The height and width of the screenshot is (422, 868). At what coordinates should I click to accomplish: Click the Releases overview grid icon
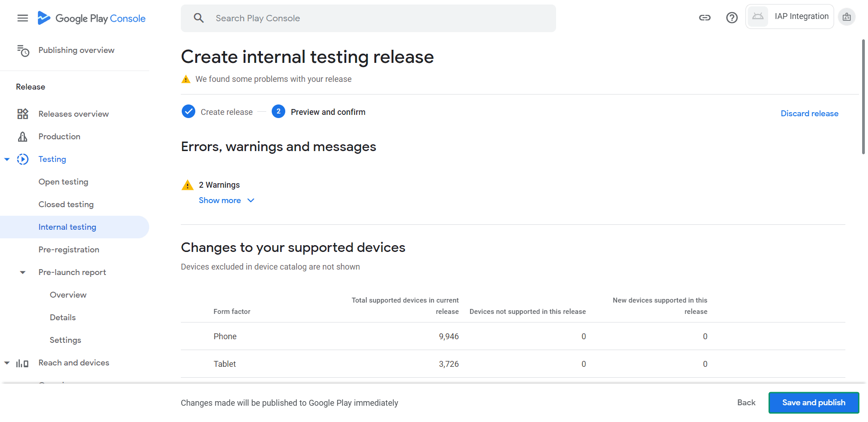(23, 114)
